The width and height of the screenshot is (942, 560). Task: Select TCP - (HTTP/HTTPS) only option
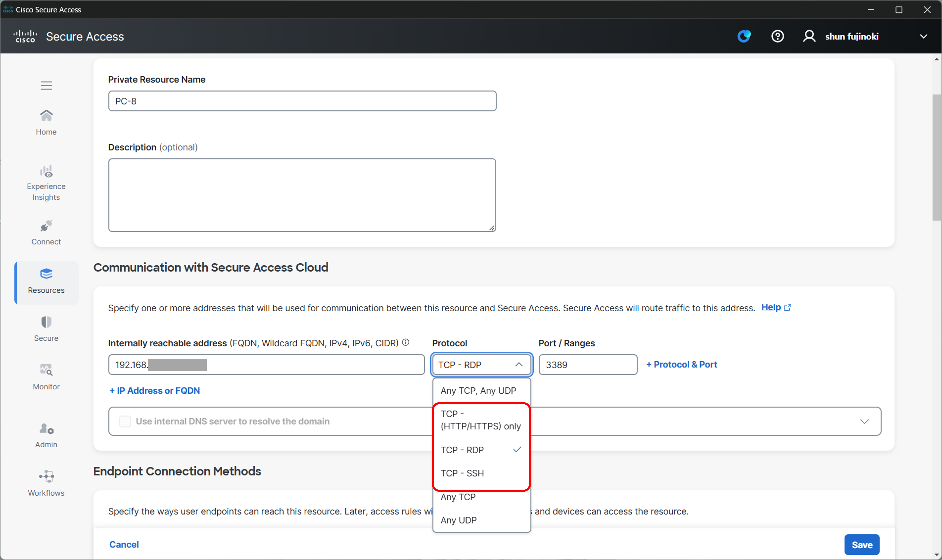pyautogui.click(x=482, y=420)
